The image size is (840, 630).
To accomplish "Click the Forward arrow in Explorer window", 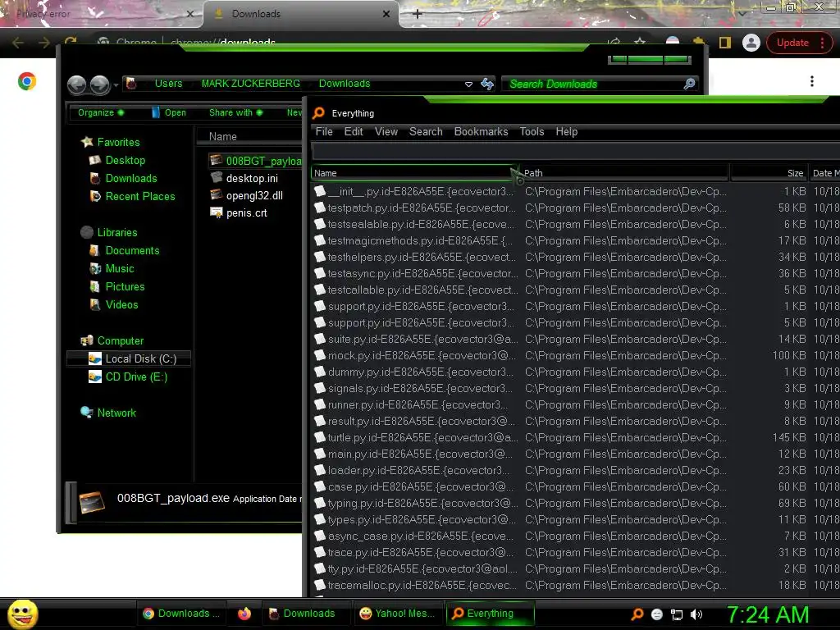I will 99,84.
